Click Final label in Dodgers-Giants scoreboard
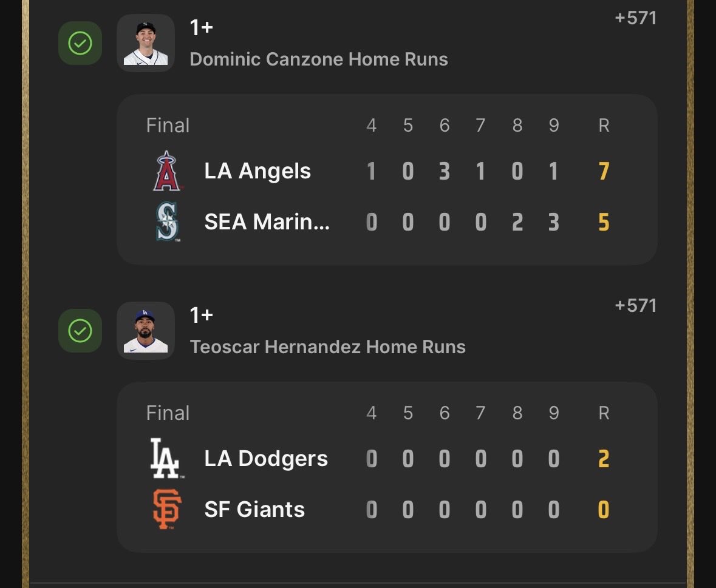 coord(168,413)
